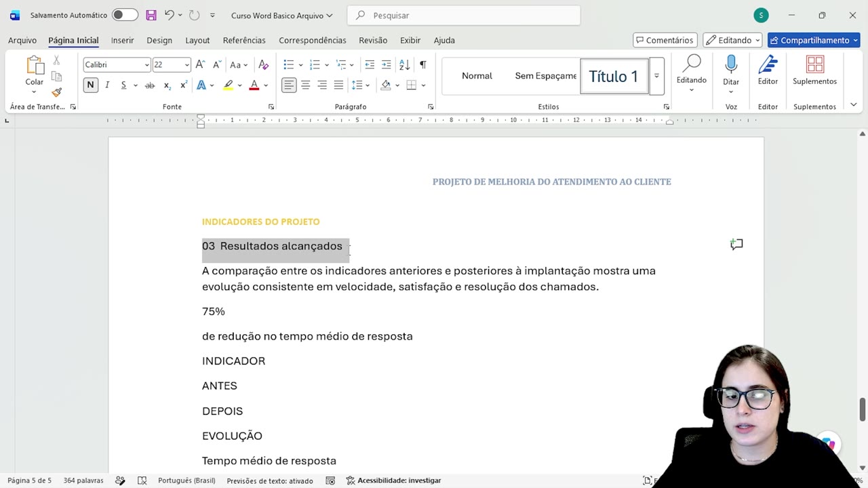Click the sort A-Z icon
The height and width of the screenshot is (488, 868).
(x=404, y=64)
